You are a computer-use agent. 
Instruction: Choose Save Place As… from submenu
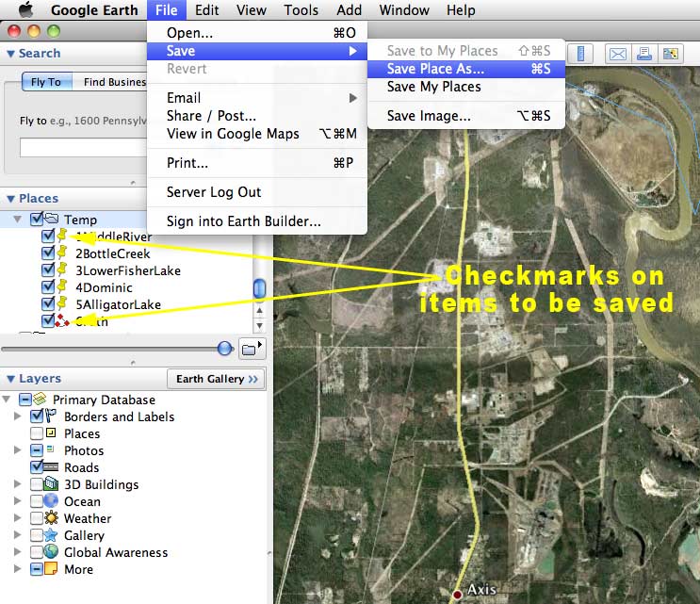click(x=466, y=69)
